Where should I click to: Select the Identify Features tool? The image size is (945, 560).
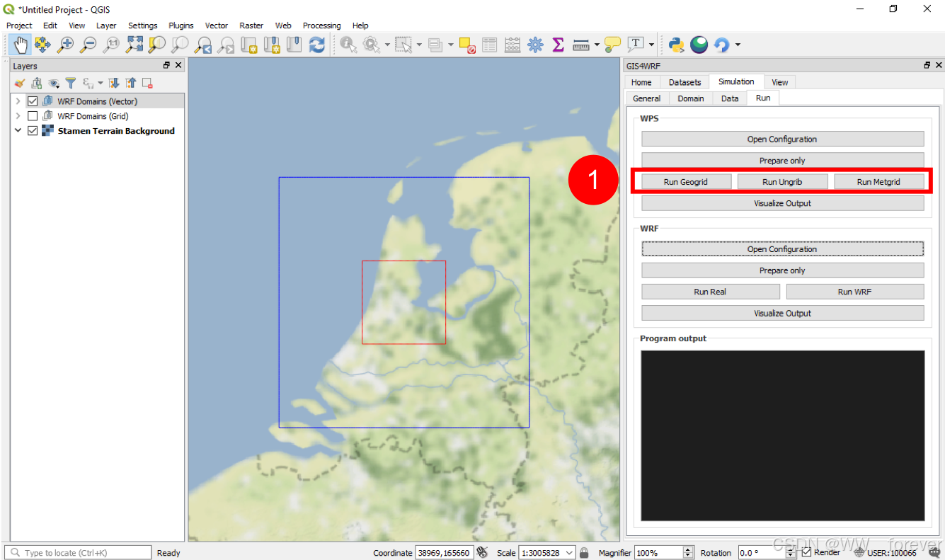click(x=348, y=45)
